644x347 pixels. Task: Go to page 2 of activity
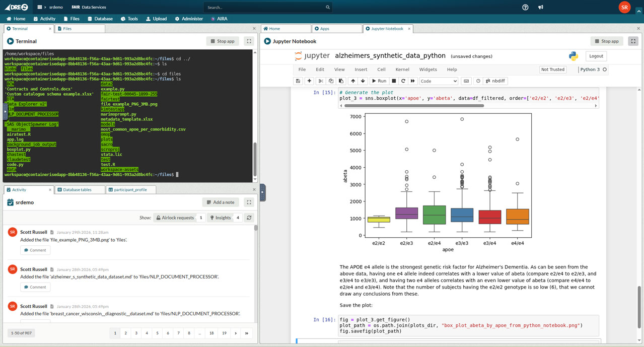(x=126, y=333)
